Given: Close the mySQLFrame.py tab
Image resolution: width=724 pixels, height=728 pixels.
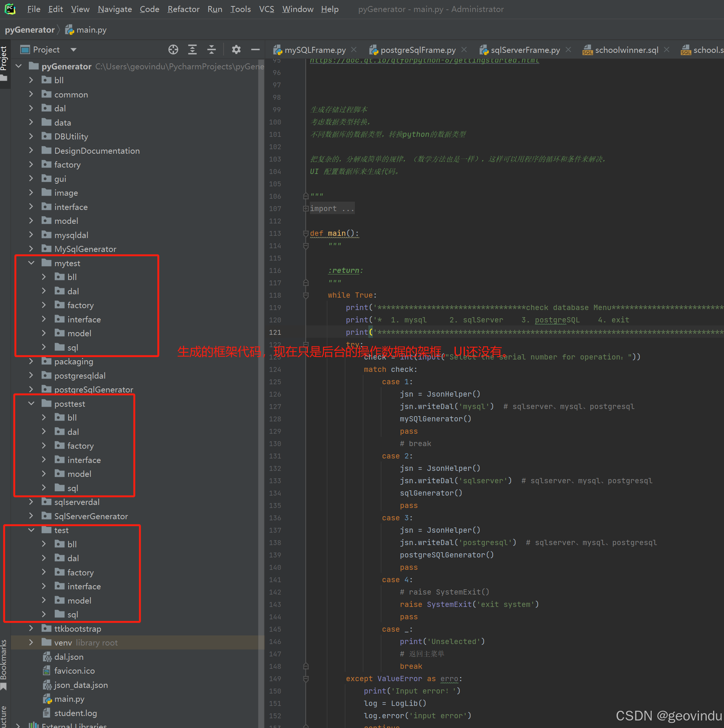Looking at the screenshot, I should click(x=354, y=49).
